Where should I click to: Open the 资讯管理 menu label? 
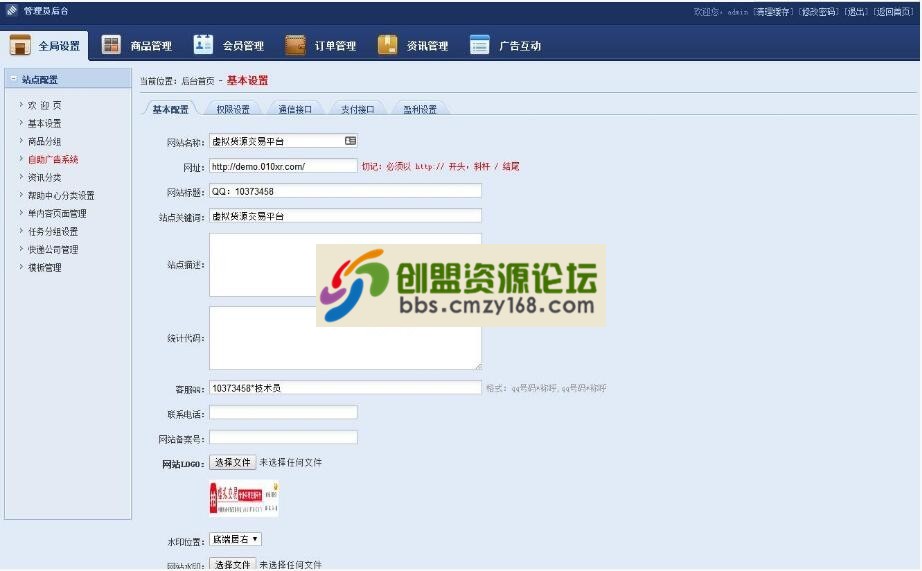click(427, 46)
